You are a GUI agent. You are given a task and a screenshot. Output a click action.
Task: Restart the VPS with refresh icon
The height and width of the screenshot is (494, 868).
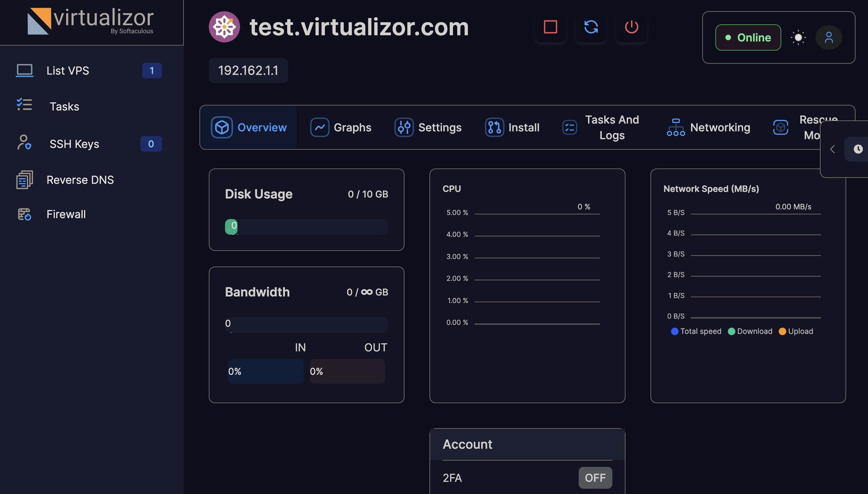click(591, 27)
